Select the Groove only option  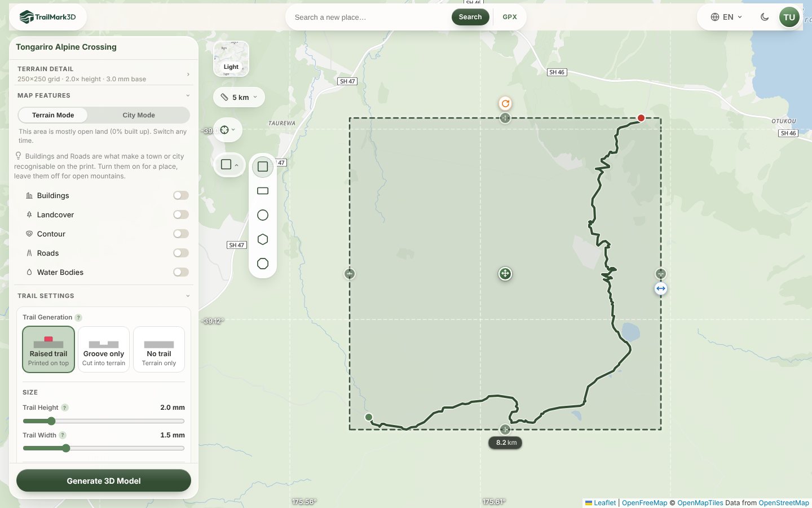104,349
